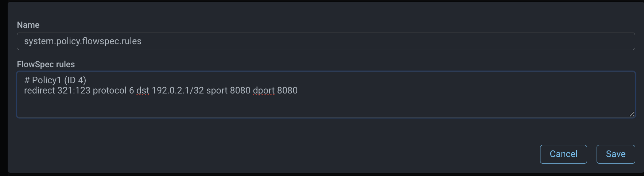The image size is (644, 176).
Task: Click the textarea resize handle corner
Action: pos(632,114)
